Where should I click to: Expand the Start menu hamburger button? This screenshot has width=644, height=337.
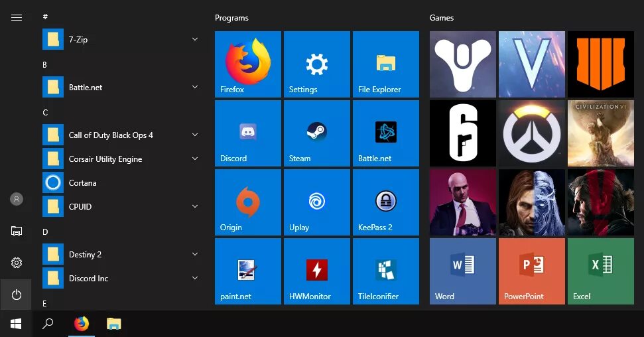[x=17, y=17]
